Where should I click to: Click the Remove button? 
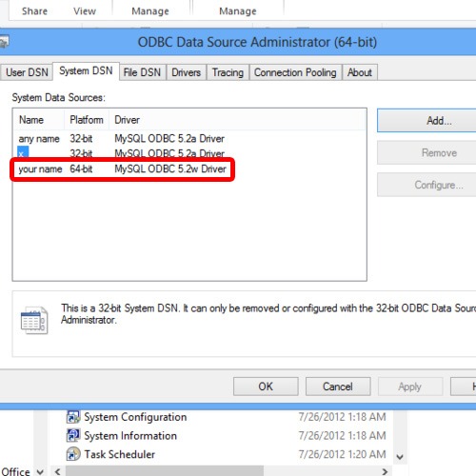(426, 153)
